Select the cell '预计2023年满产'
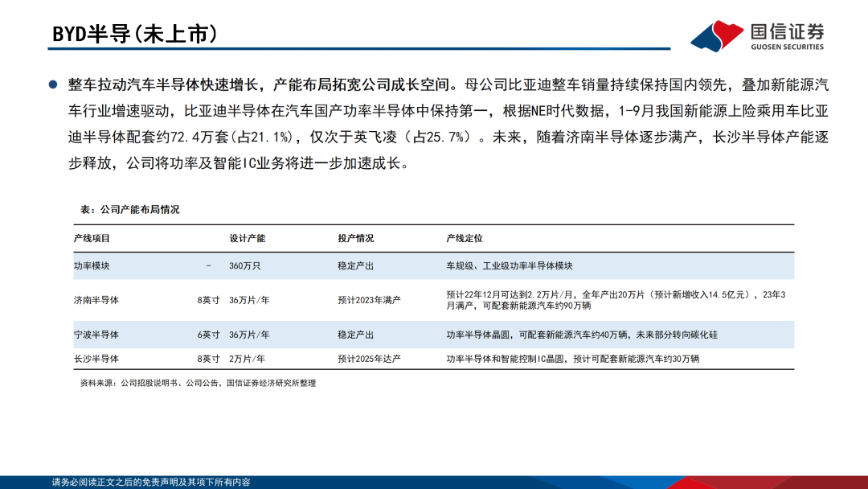This screenshot has width=868, height=489. (x=369, y=300)
